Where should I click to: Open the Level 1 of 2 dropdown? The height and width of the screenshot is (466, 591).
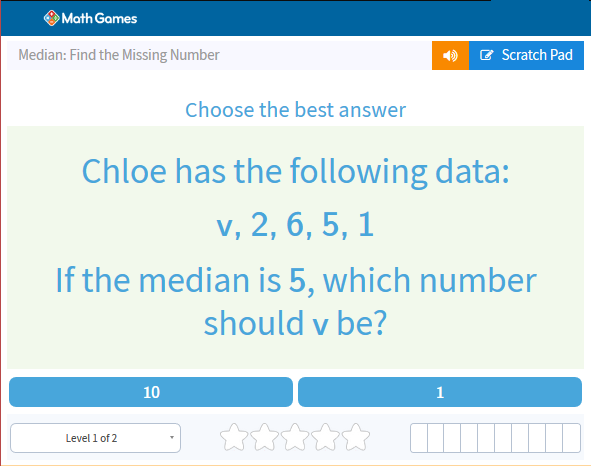pos(95,438)
